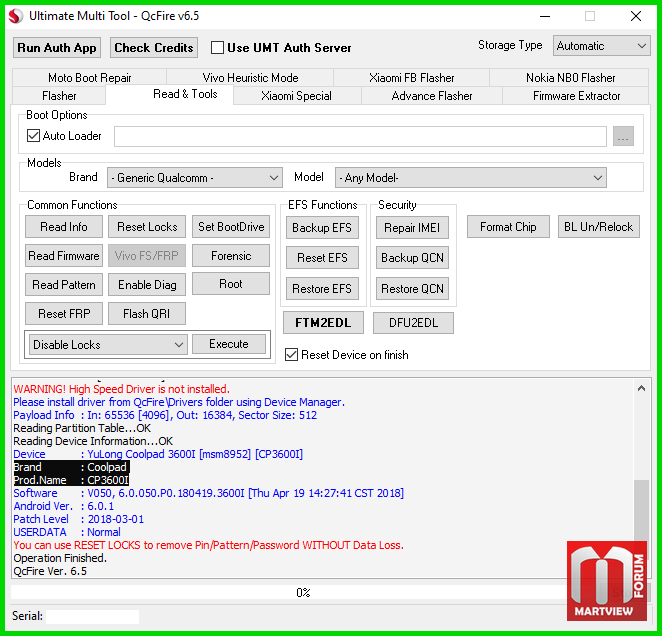Click the Check Credits button
This screenshot has height=636, width=662.
[154, 48]
